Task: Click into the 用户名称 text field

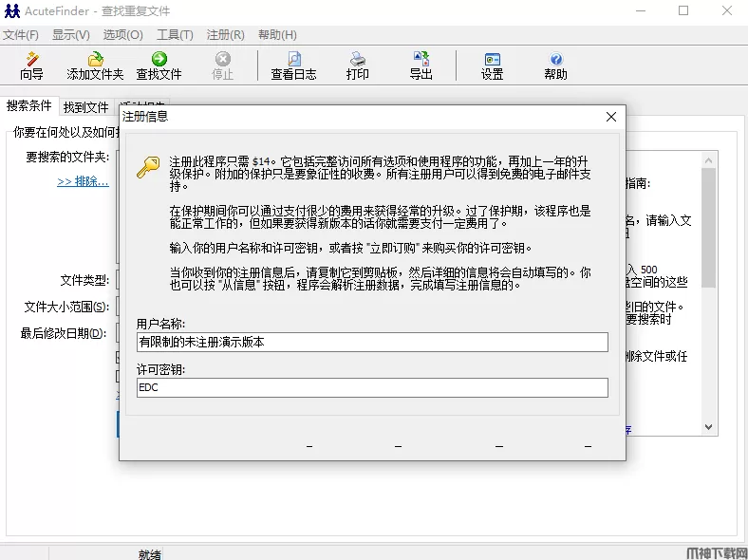Action: 372,343
